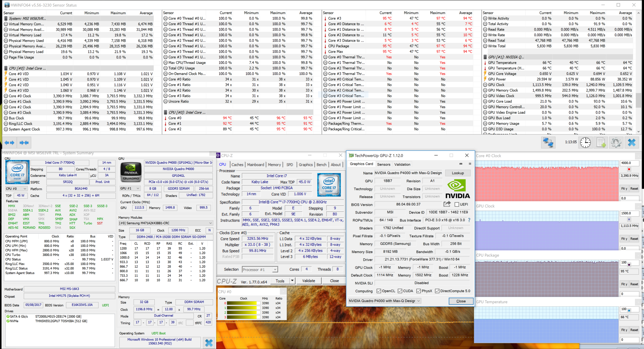Open the GPU #1 dropdown in System Summary
This screenshot has height=349, width=644.
pyautogui.click(x=130, y=188)
